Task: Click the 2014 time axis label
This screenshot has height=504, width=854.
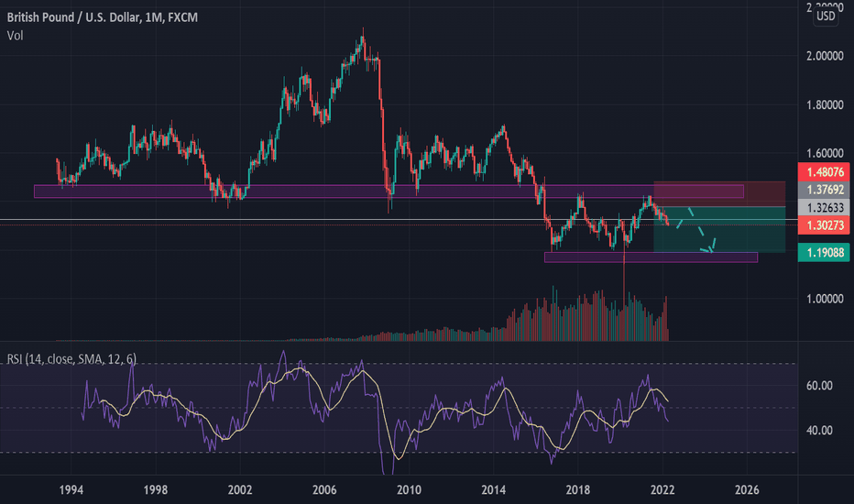Action: [494, 490]
